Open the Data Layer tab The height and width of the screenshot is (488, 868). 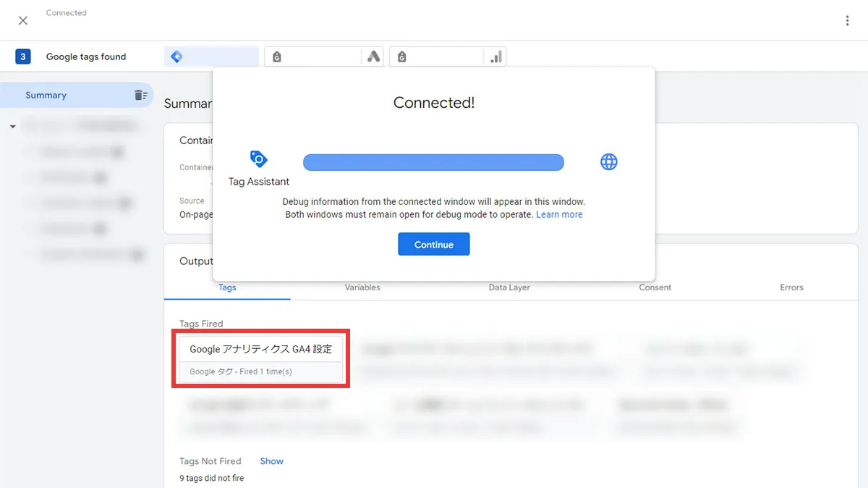[509, 287]
